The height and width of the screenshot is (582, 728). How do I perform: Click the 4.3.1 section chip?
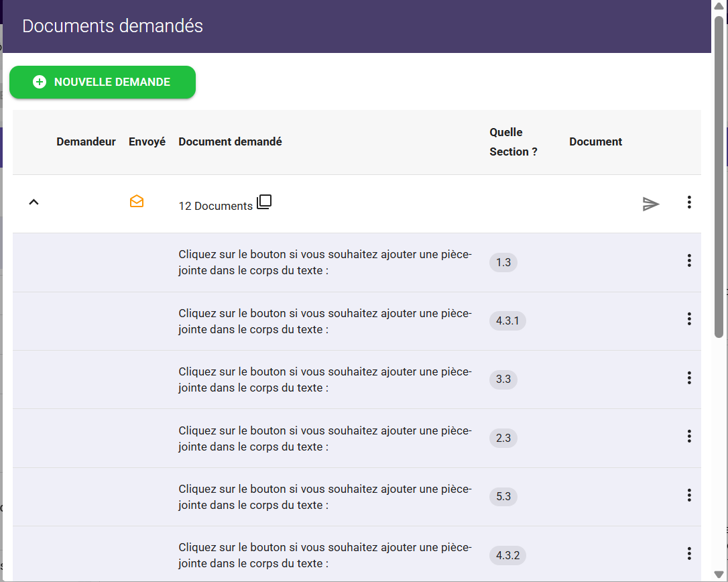pos(507,321)
